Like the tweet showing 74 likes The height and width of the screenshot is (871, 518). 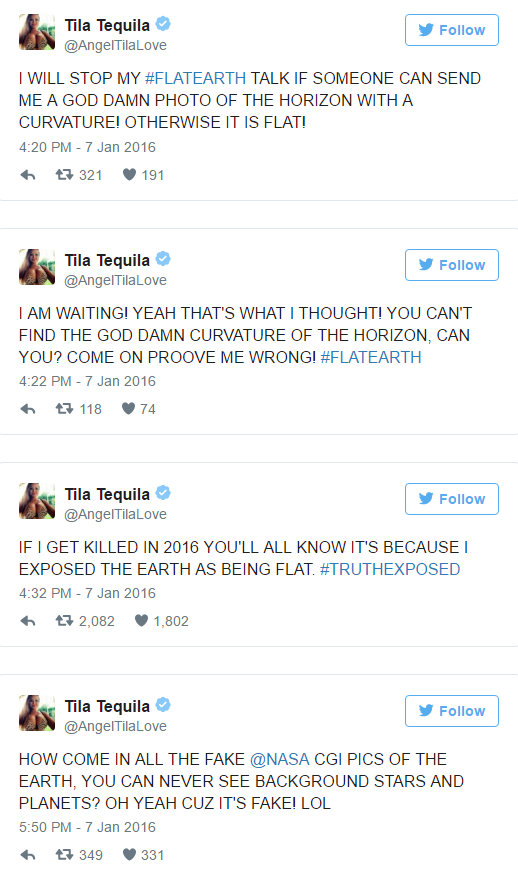pos(128,409)
